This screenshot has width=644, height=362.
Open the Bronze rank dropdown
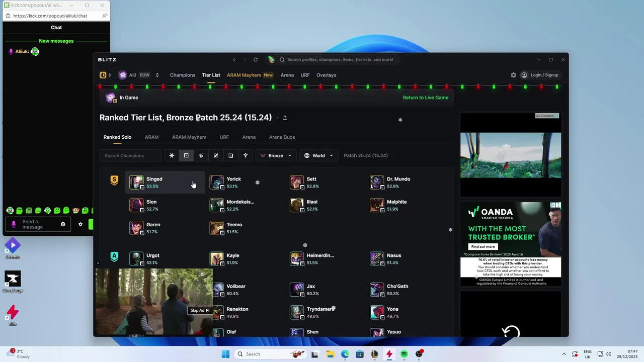point(276,155)
